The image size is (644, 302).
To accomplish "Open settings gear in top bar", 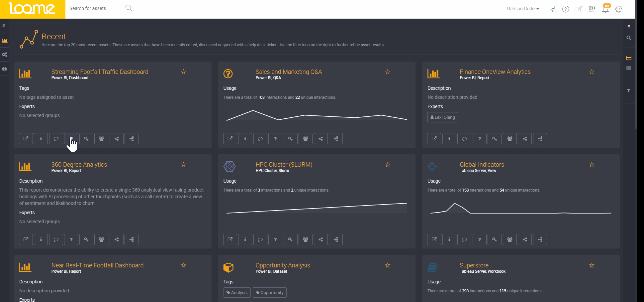I will [619, 9].
